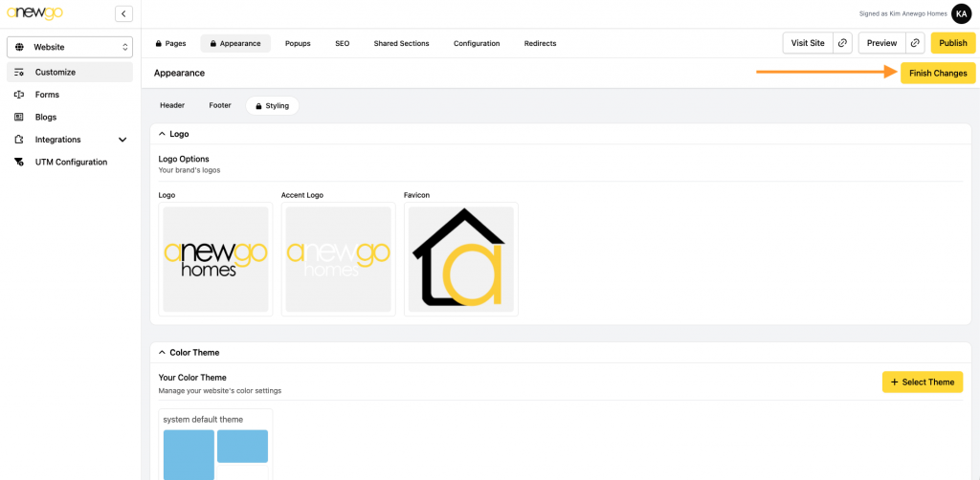
Task: Open the Shared Sections tab
Action: pyautogui.click(x=401, y=43)
